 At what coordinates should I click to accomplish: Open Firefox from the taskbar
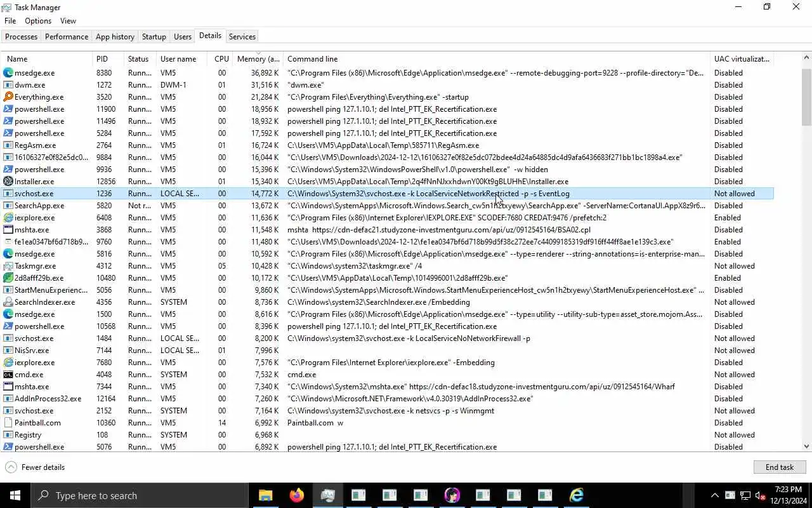tap(296, 495)
